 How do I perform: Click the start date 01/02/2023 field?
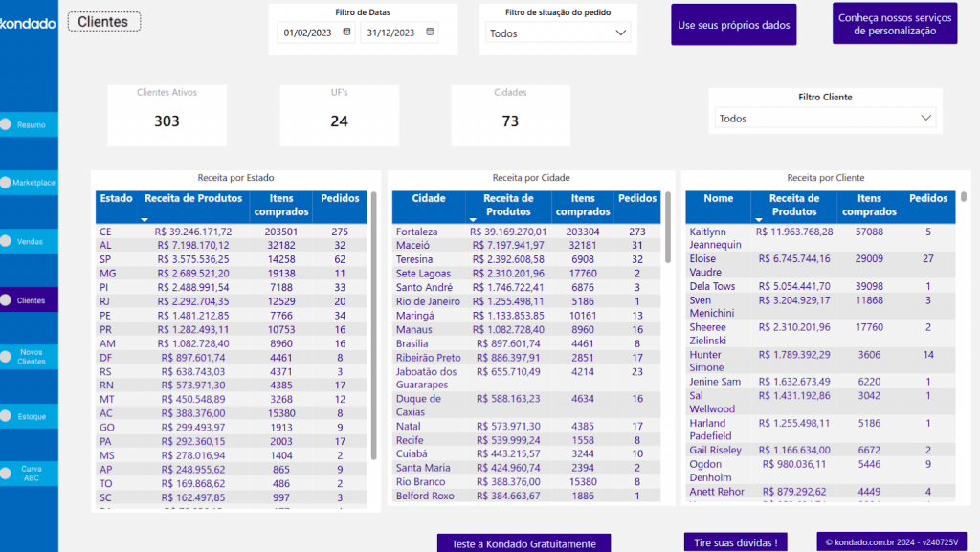pyautogui.click(x=306, y=33)
